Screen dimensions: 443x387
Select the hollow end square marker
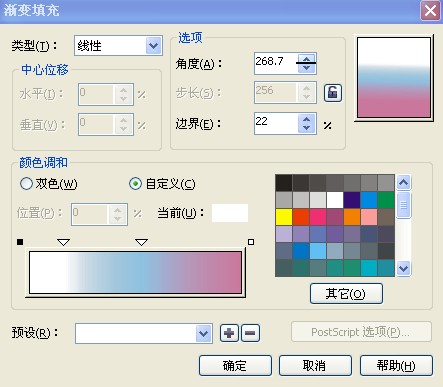point(251,242)
